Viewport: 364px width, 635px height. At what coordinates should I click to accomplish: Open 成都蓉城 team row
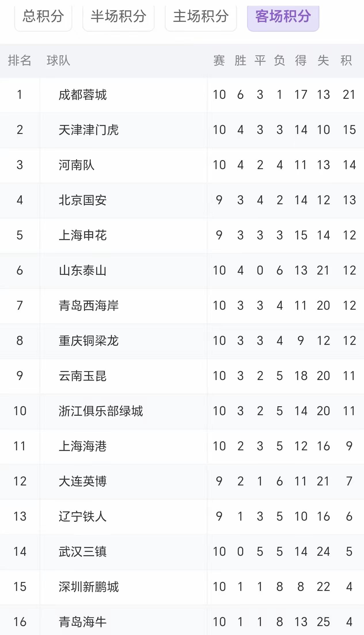click(182, 95)
